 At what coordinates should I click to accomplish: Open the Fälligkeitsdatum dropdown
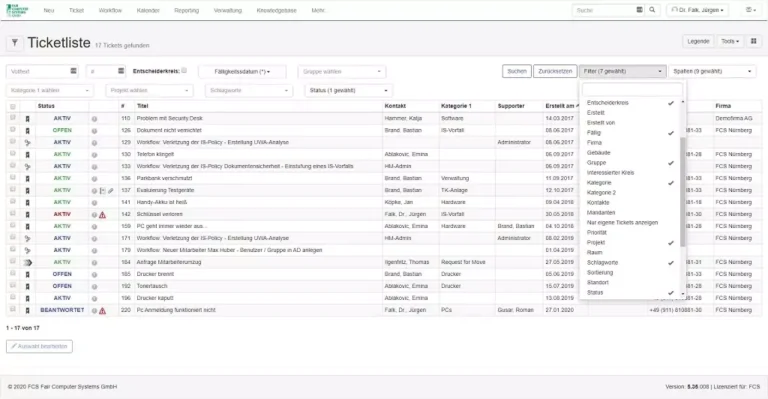click(242, 71)
